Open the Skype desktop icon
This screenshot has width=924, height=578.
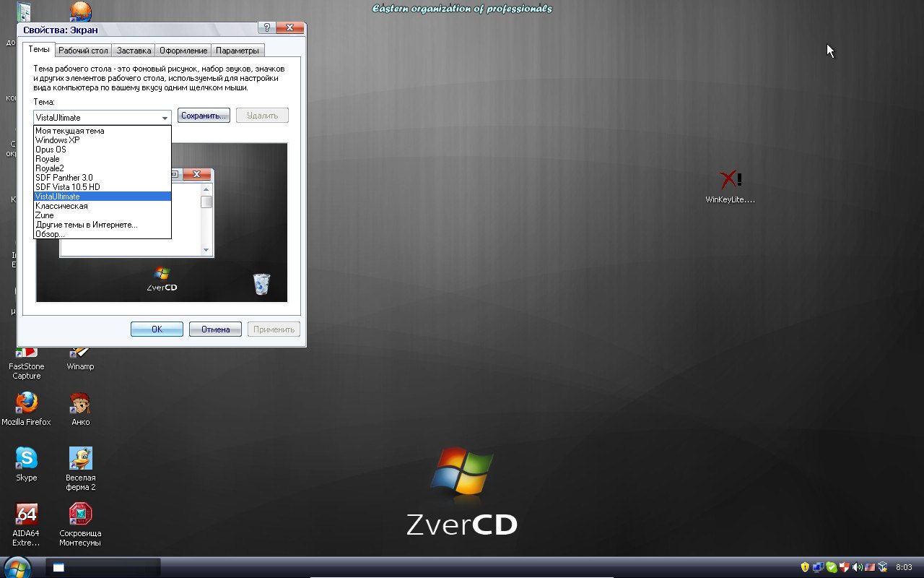point(27,459)
